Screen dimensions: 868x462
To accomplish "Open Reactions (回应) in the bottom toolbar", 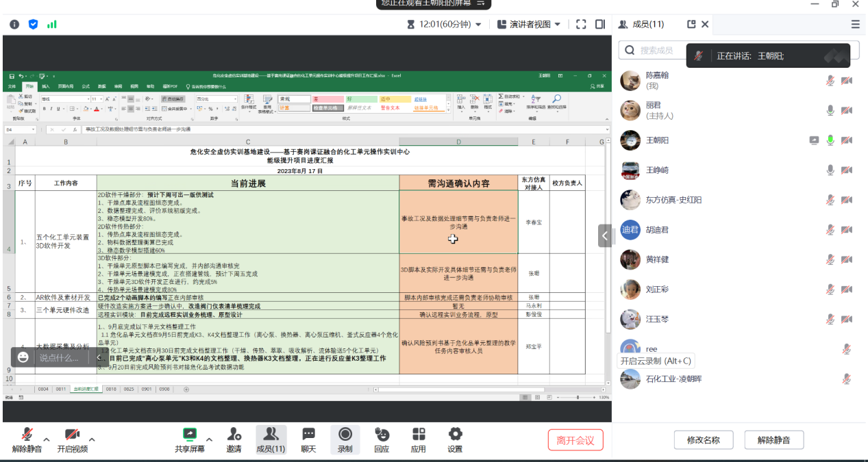I will (382, 439).
